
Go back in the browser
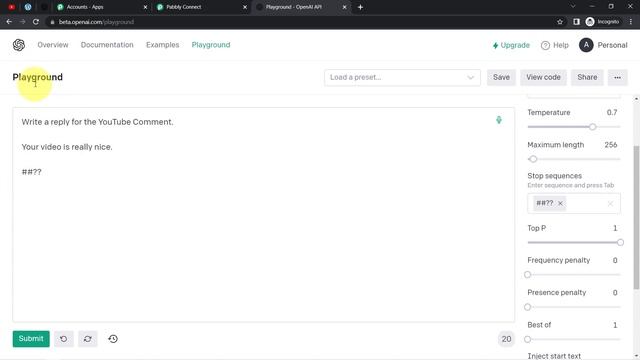pyautogui.click(x=9, y=22)
